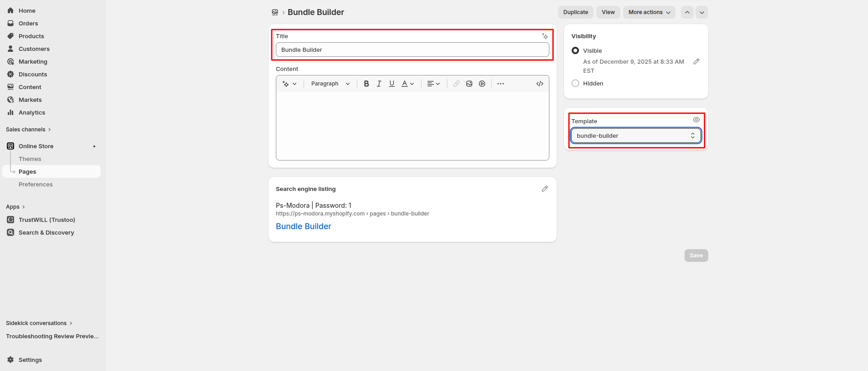Toggle underline formatting in the content editor
This screenshot has height=371, width=868.
(392, 84)
